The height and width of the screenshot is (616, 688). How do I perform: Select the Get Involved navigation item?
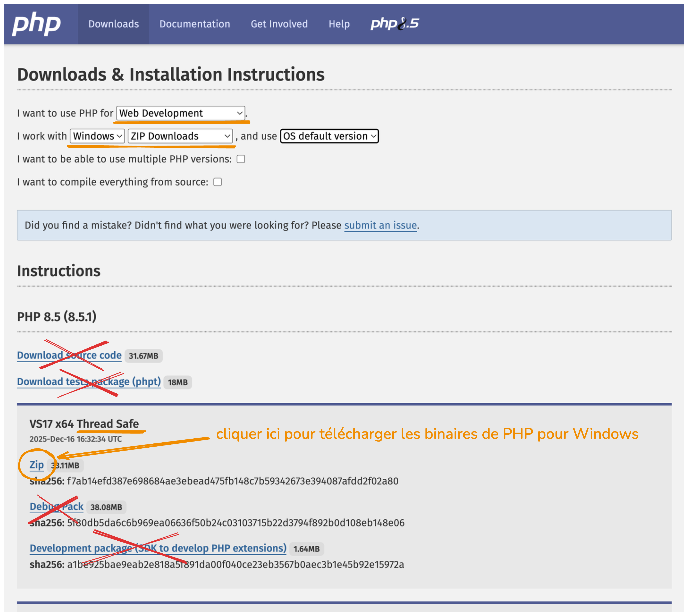(x=279, y=24)
